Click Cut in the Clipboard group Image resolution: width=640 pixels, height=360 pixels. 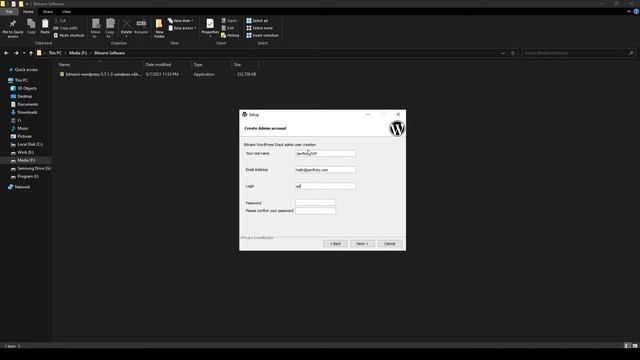60,20
